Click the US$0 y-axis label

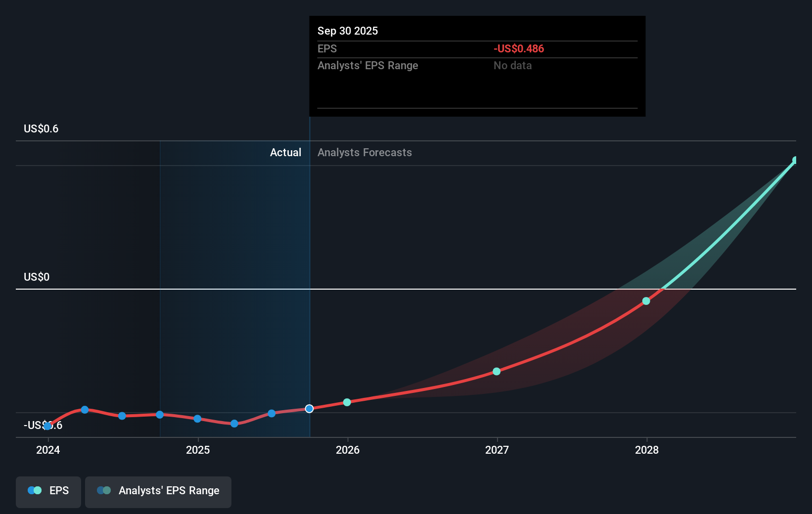[x=37, y=277]
